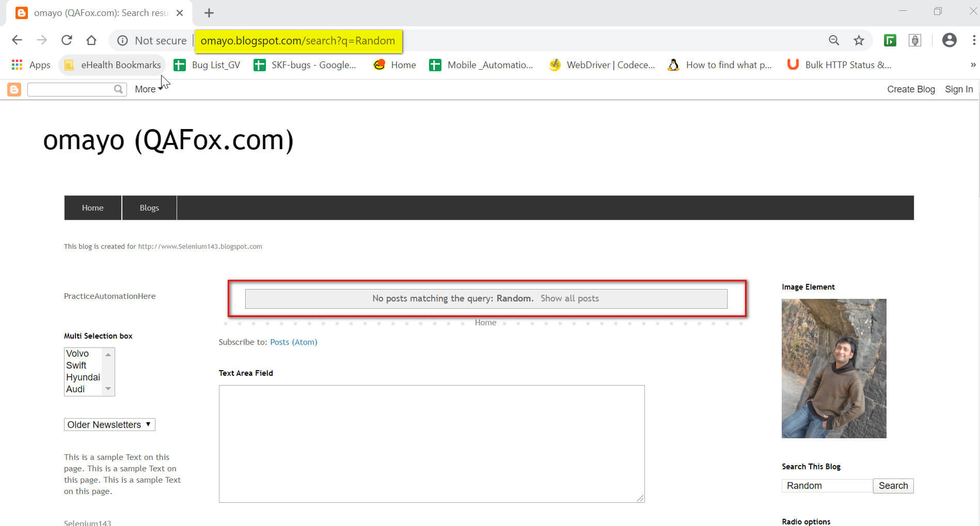
Task: Click the orange Blogger logo icon
Action: point(14,89)
